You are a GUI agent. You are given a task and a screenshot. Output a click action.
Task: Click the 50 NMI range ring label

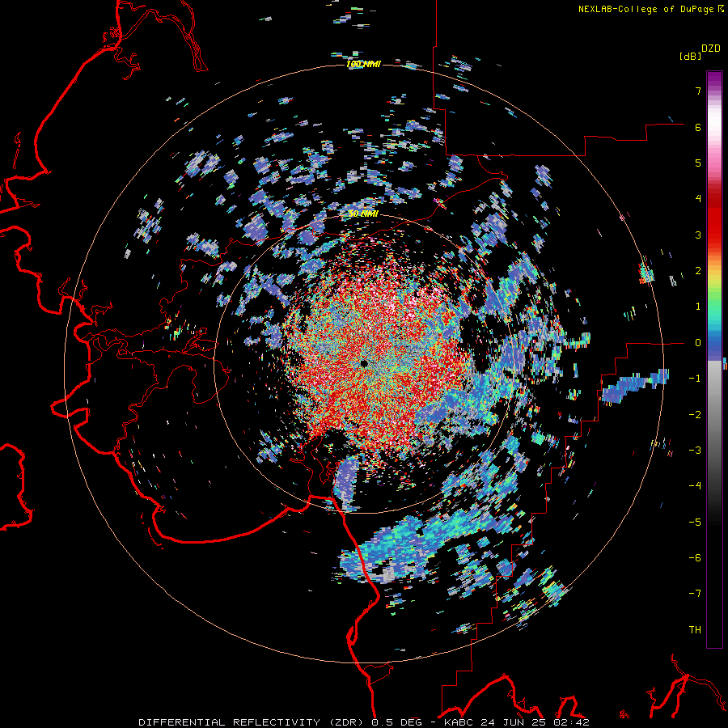coord(363,214)
